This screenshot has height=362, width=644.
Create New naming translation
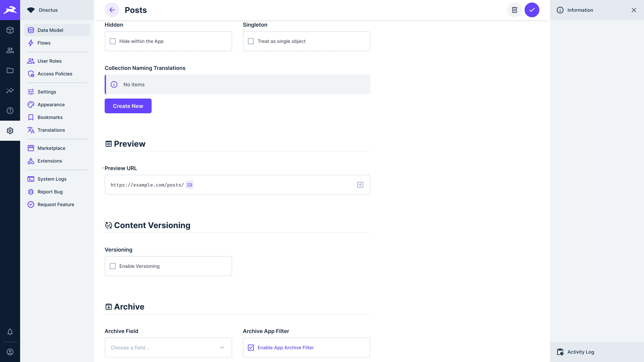(x=128, y=106)
